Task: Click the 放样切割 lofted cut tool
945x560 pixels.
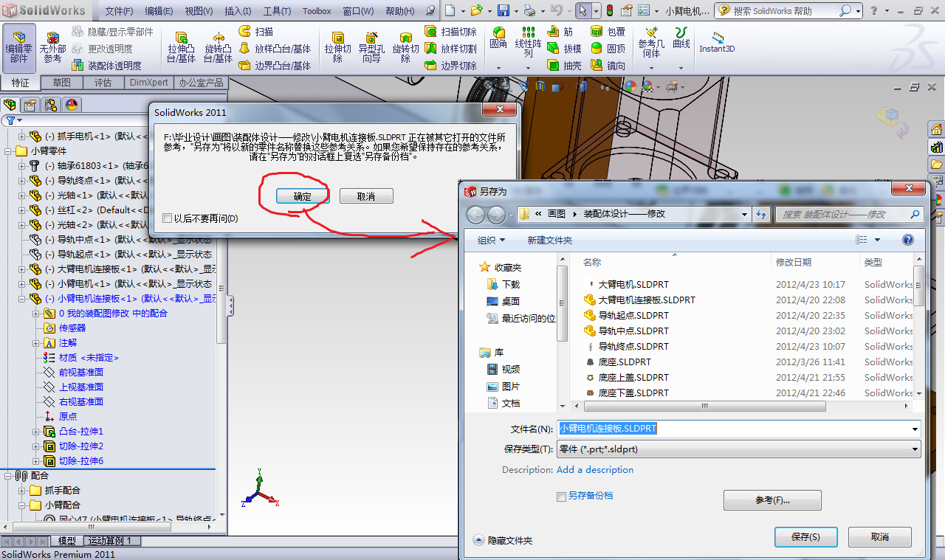Action: (450, 48)
